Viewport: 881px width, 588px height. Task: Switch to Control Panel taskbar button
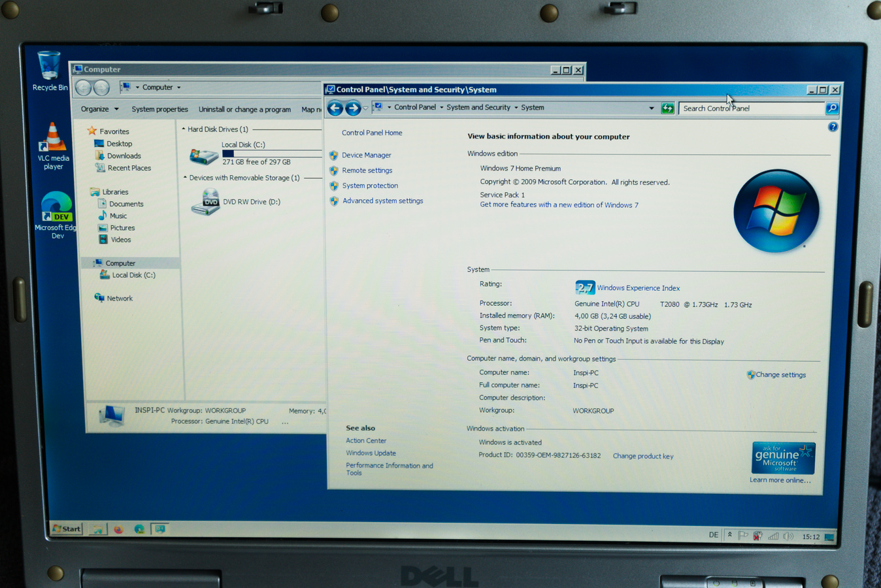pyautogui.click(x=160, y=529)
